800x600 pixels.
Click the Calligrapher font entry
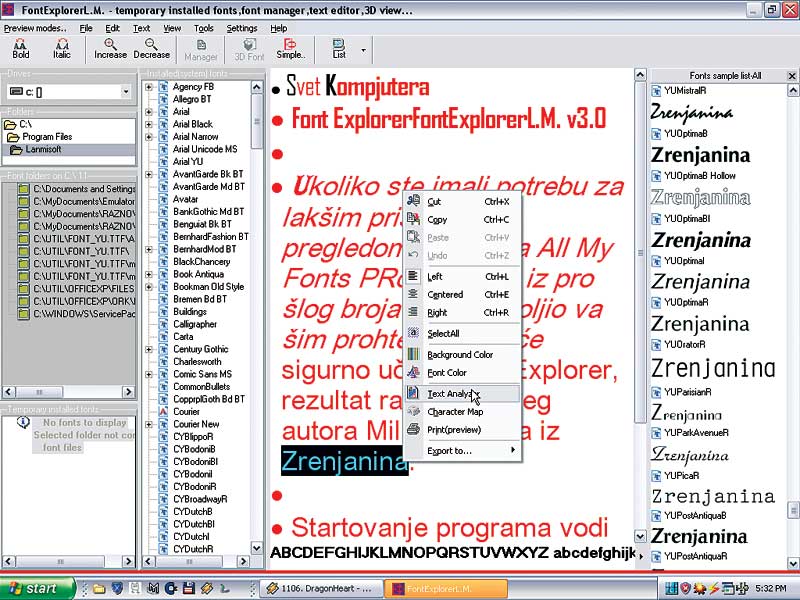coord(194,324)
